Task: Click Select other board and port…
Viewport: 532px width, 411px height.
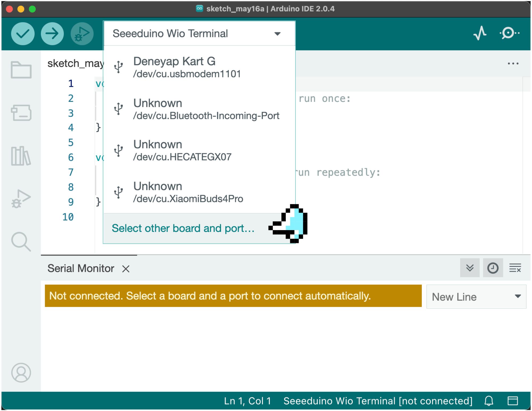Action: coord(183,228)
